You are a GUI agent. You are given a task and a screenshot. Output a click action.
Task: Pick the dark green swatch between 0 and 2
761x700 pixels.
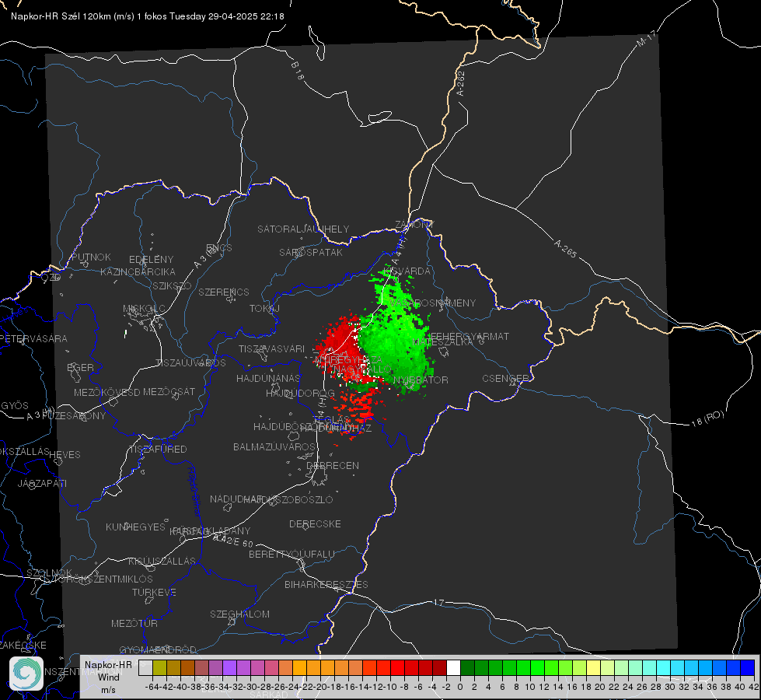pos(467,667)
